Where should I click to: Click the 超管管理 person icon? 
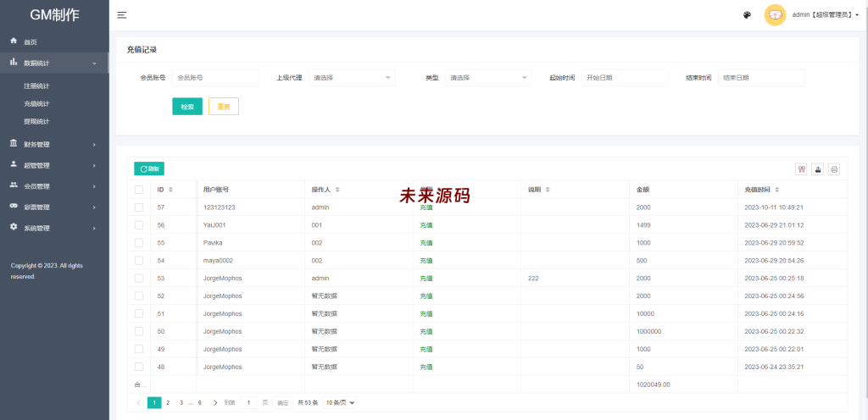click(x=14, y=164)
